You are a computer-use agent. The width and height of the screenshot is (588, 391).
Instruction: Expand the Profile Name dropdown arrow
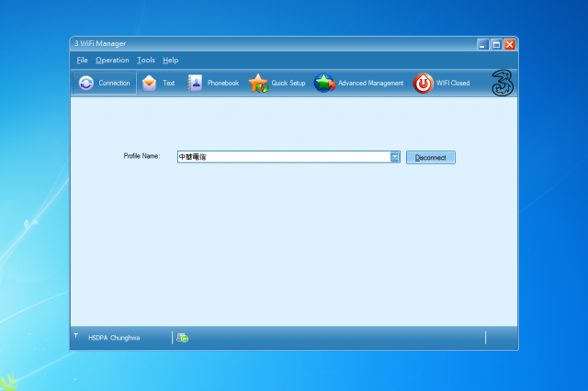(394, 157)
